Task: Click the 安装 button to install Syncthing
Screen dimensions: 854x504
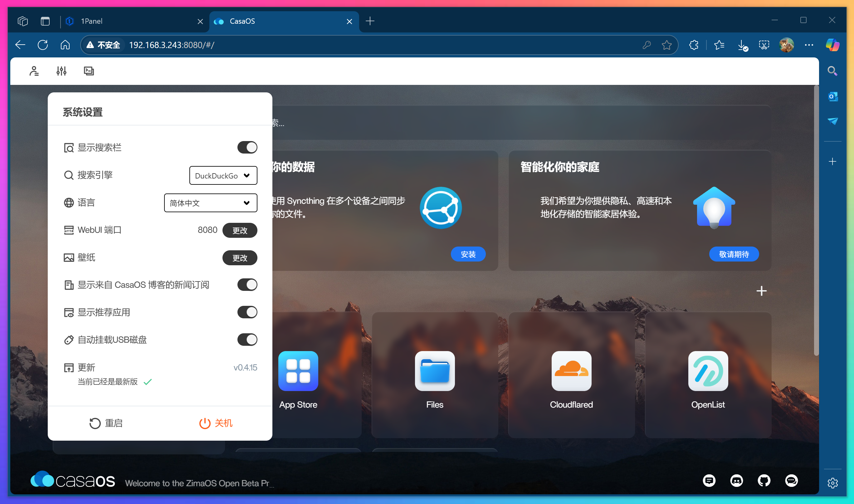Action: [468, 254]
